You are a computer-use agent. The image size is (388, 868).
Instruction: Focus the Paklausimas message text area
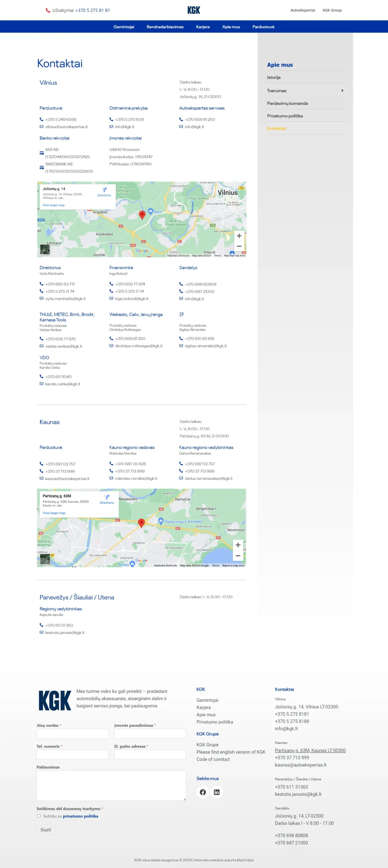coord(111,785)
